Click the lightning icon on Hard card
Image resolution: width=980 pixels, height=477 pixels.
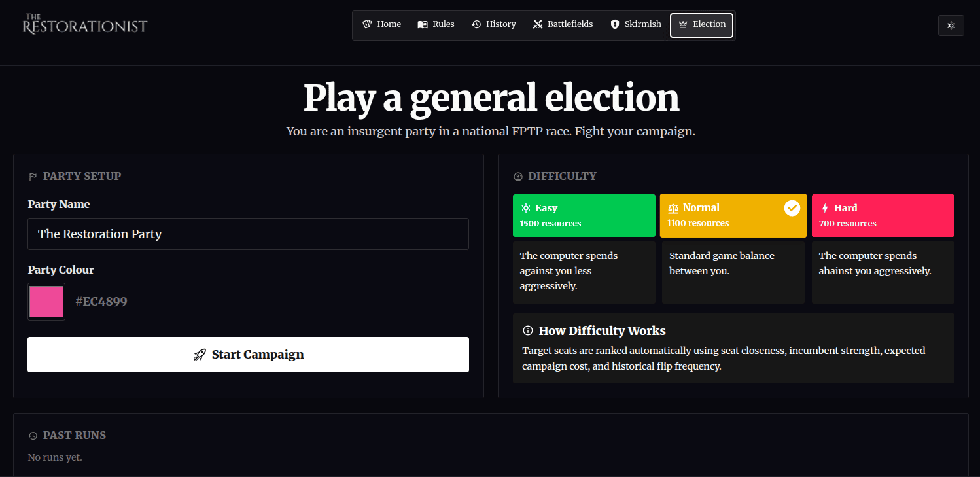pyautogui.click(x=824, y=207)
